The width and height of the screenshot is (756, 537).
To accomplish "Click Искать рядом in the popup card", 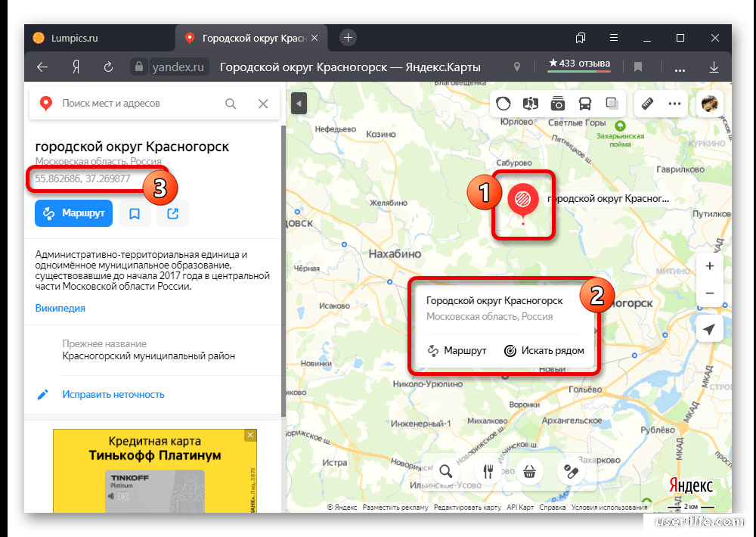I will tap(544, 351).
